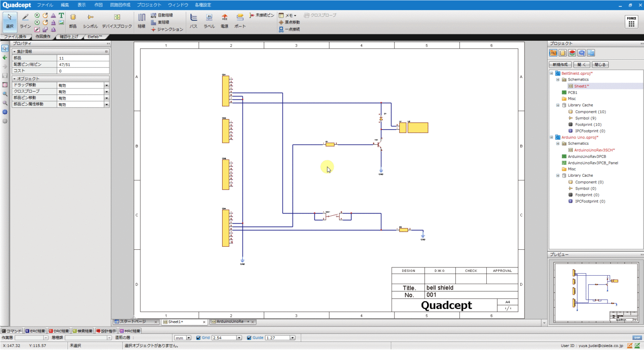Click the 新規作成 button

[560, 65]
